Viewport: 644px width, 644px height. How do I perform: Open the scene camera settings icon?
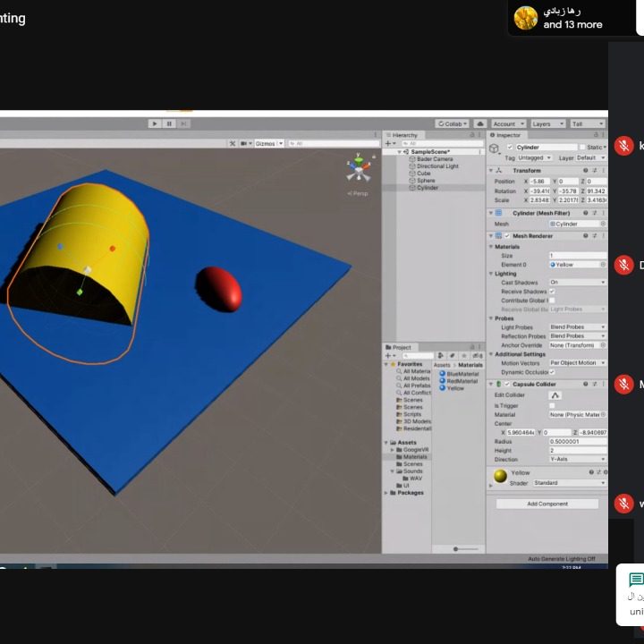tap(244, 143)
